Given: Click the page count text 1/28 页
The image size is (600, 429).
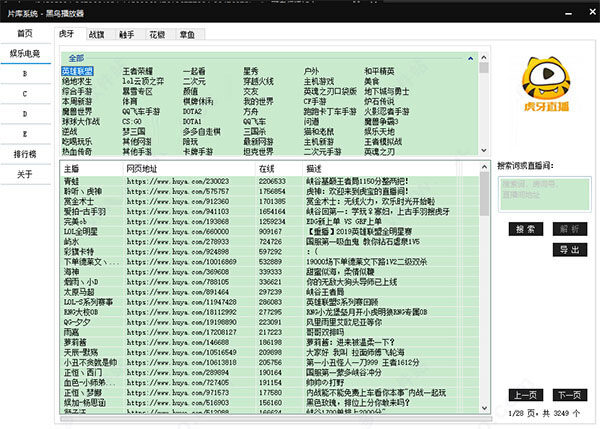Looking at the screenshot, I should [x=523, y=413].
